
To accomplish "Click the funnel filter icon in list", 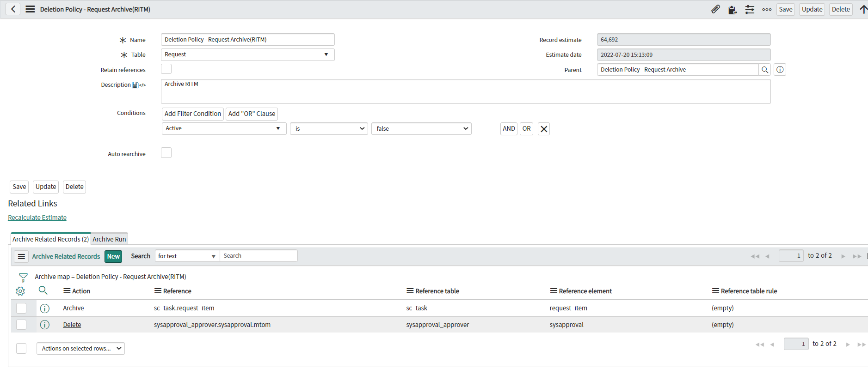I will 23,278.
